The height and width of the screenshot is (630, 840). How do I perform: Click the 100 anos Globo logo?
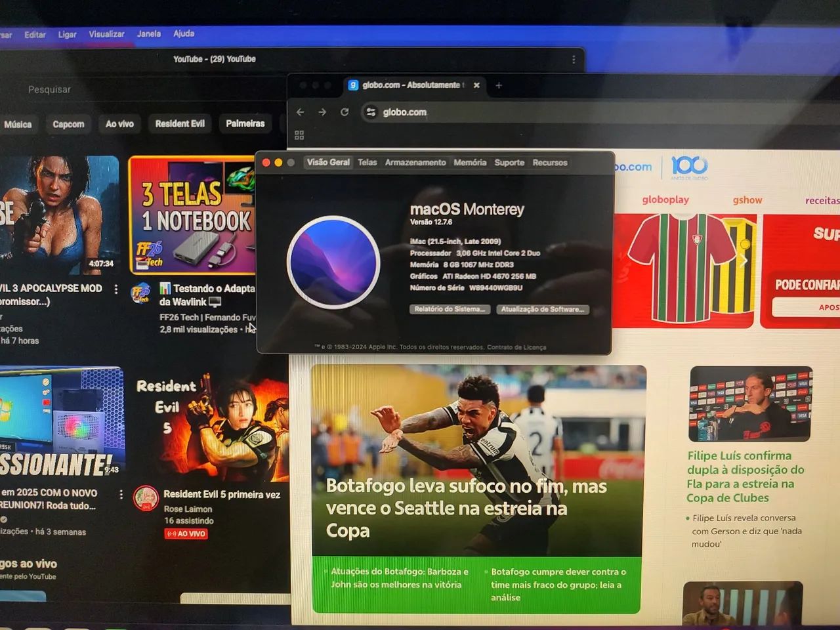pos(689,167)
